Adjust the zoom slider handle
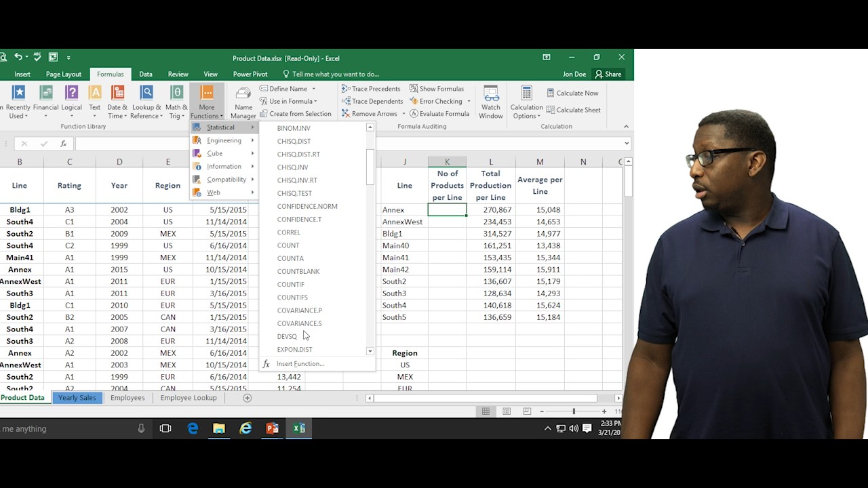 coord(574,411)
